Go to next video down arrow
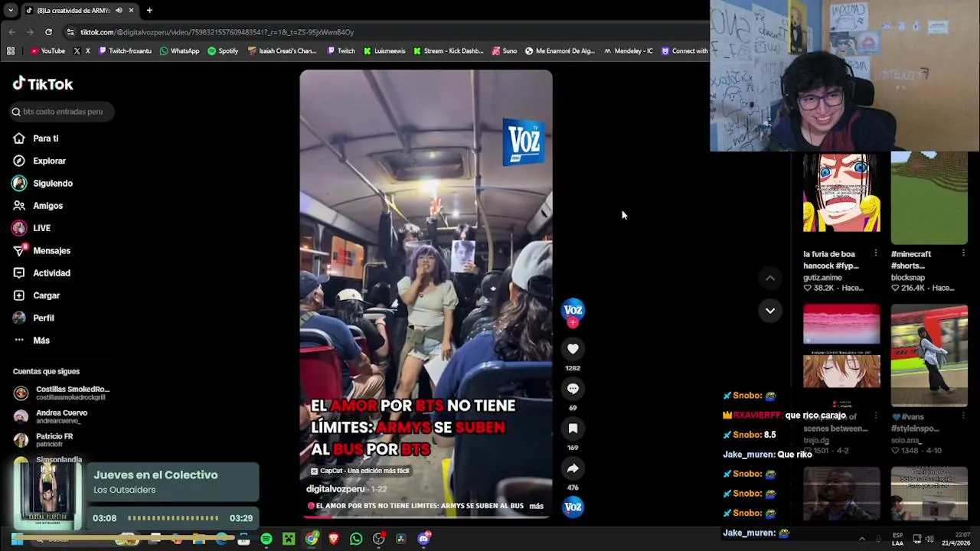The image size is (980, 551). tap(770, 311)
